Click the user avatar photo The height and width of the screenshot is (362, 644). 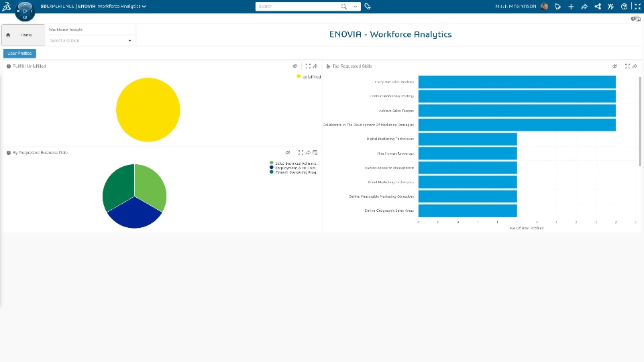point(545,7)
